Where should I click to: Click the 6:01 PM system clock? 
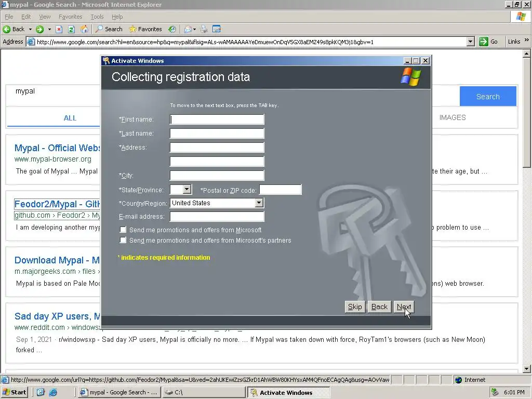pos(514,392)
